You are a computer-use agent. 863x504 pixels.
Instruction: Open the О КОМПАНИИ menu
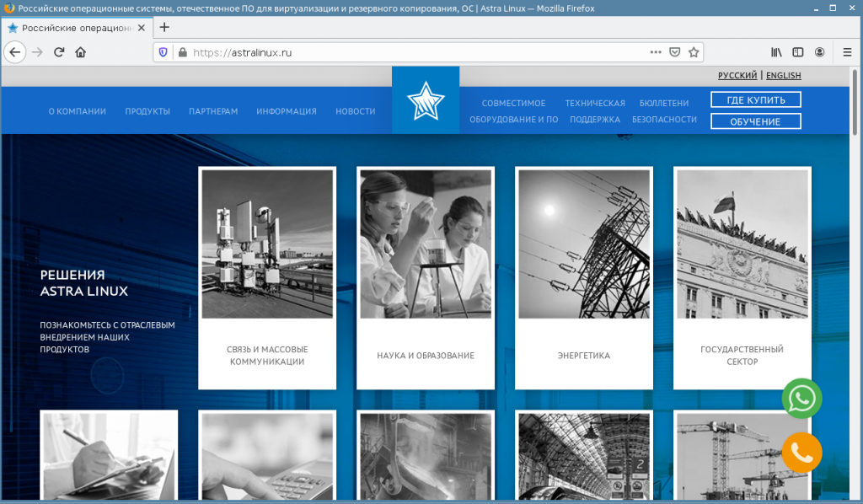tap(77, 111)
